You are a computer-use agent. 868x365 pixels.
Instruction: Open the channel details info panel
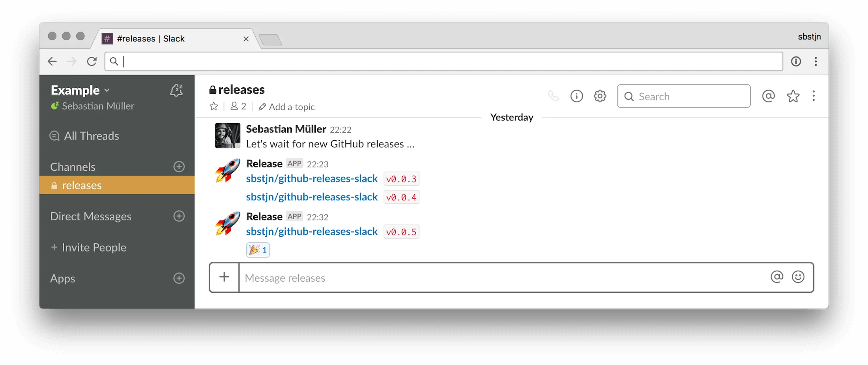point(577,96)
